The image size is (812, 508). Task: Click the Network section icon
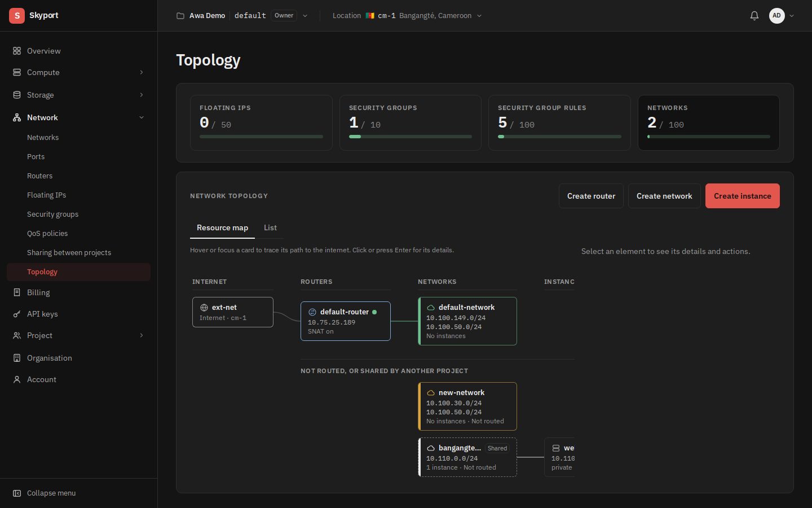17,117
